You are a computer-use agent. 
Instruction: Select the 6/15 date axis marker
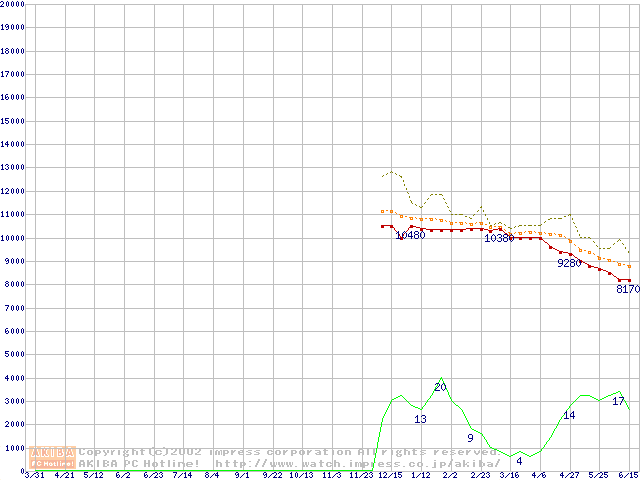coord(628,475)
